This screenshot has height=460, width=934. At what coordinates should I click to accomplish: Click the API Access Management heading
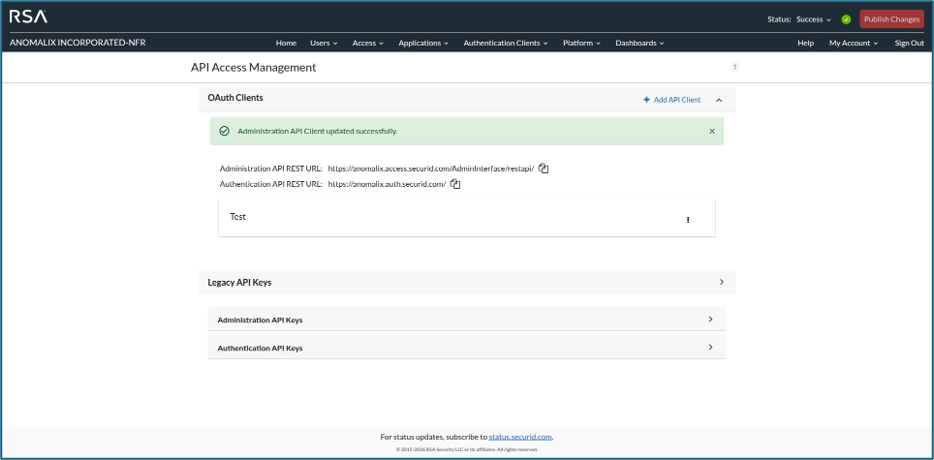[253, 67]
